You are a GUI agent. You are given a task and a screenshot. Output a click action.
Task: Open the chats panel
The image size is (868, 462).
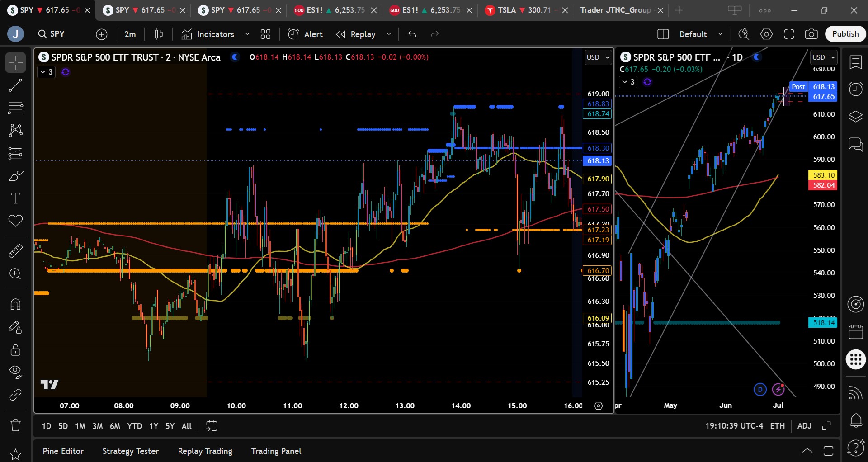point(856,145)
